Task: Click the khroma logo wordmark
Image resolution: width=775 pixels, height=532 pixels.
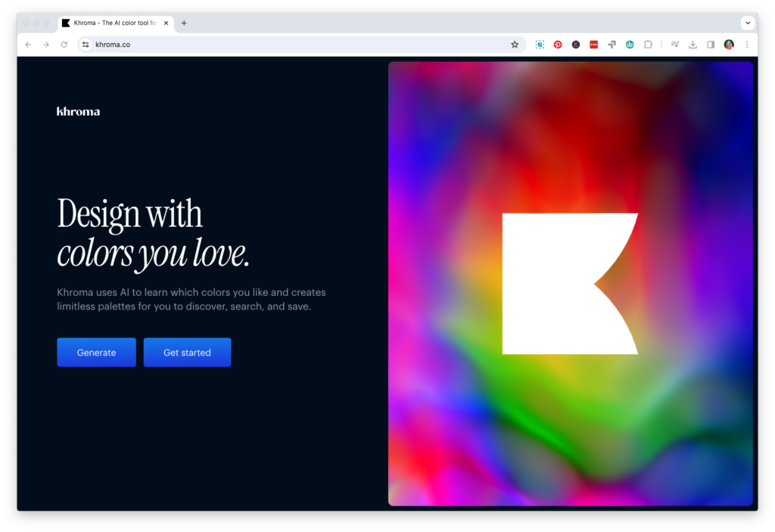Action: pyautogui.click(x=78, y=112)
